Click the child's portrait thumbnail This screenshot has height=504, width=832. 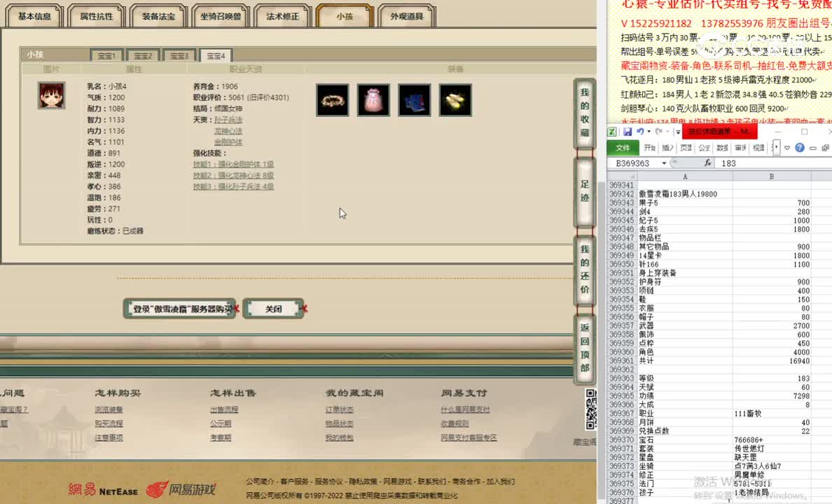[x=52, y=96]
